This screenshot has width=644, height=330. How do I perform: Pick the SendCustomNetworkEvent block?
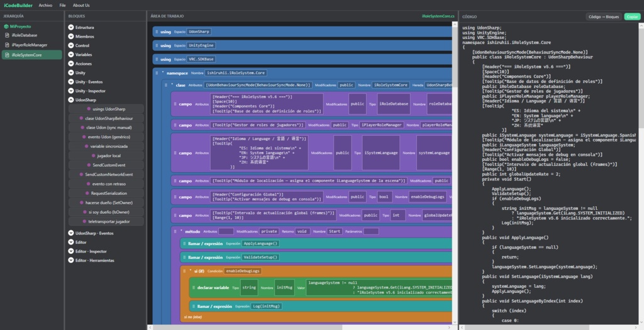tap(106, 175)
